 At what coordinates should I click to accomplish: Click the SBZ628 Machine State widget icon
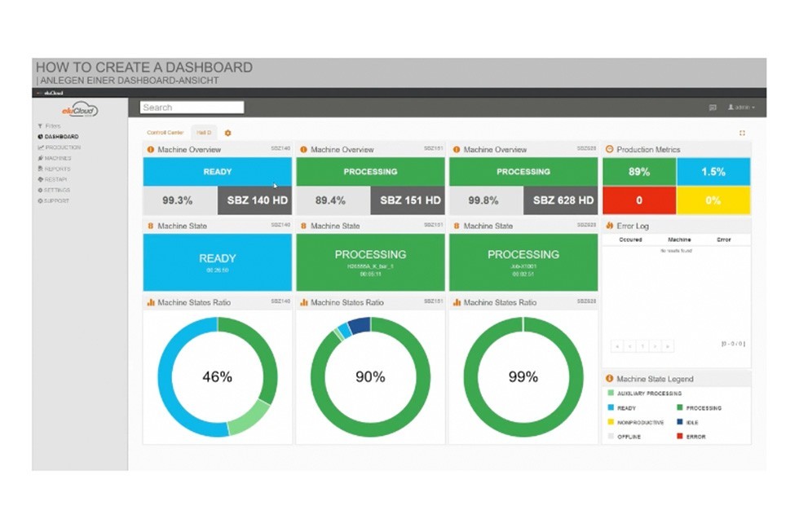click(x=456, y=226)
